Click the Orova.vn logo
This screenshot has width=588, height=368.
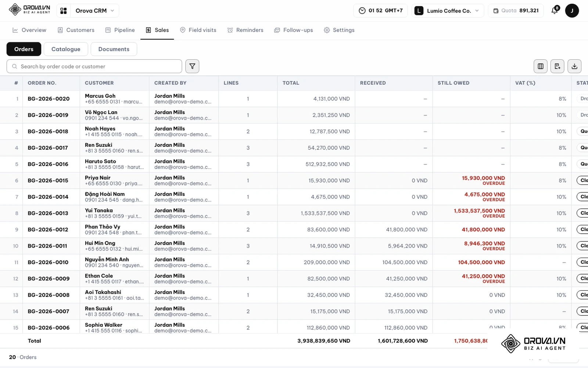(x=29, y=10)
